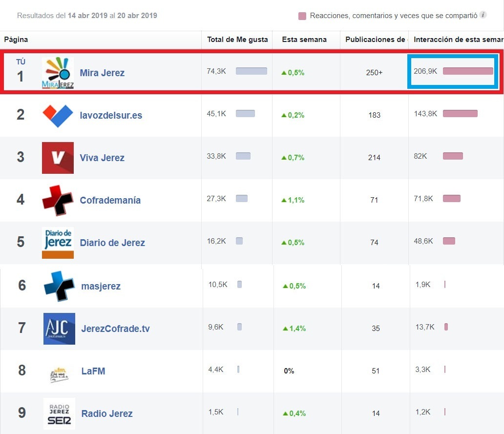The width and height of the screenshot is (504, 434).
Task: Click the 'Total de Me gusta' column header
Action: [237, 40]
